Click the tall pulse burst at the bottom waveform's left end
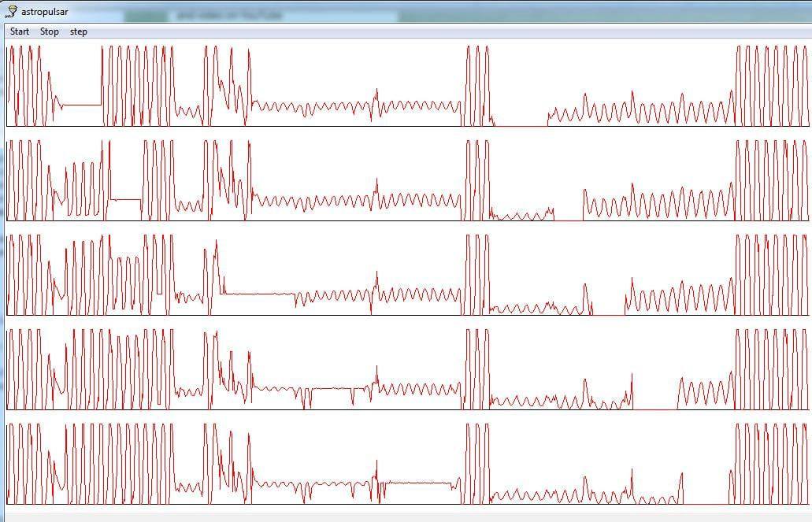The height and width of the screenshot is (522, 812). point(24,465)
